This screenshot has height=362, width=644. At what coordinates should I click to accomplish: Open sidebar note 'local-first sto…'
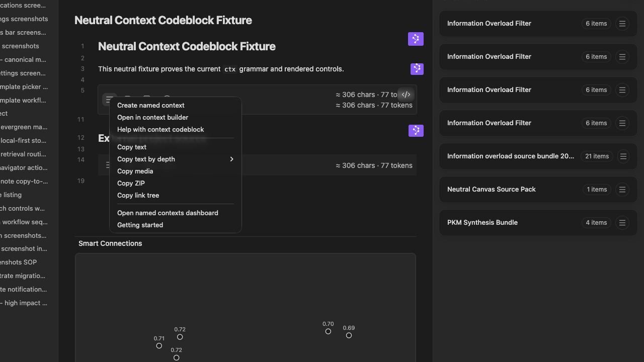24,141
